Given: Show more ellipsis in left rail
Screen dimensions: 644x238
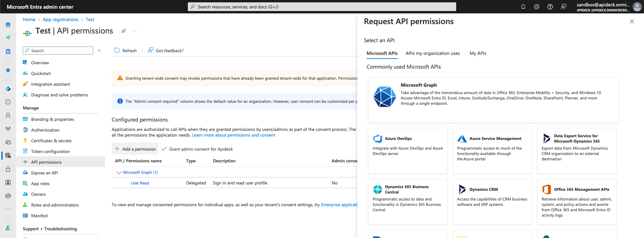Looking at the screenshot, I should 8,209.
